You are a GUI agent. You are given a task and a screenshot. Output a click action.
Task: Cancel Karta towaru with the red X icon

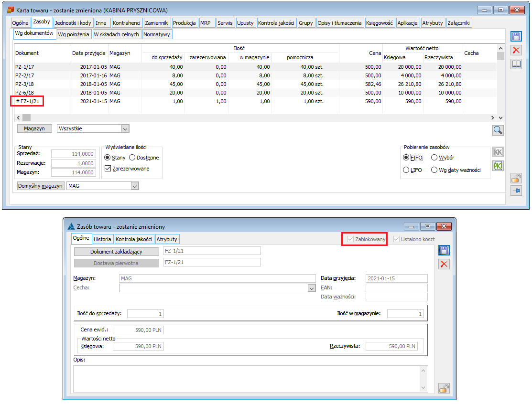tap(516, 51)
